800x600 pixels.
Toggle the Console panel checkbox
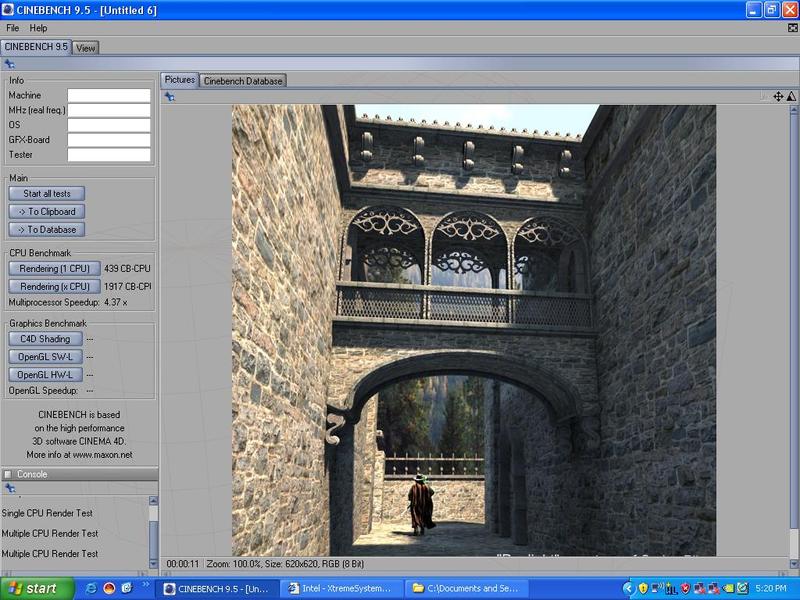(8, 474)
